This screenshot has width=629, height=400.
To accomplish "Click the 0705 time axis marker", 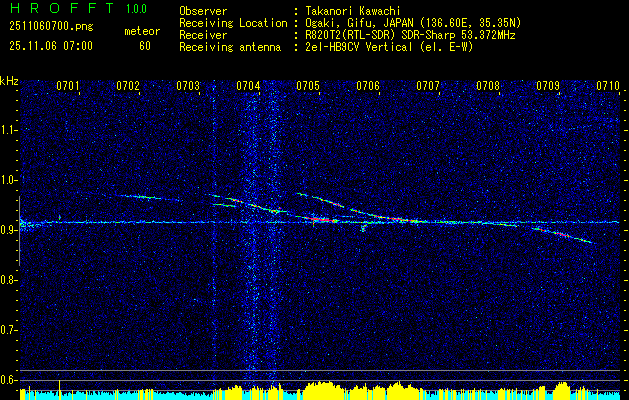I will (308, 86).
